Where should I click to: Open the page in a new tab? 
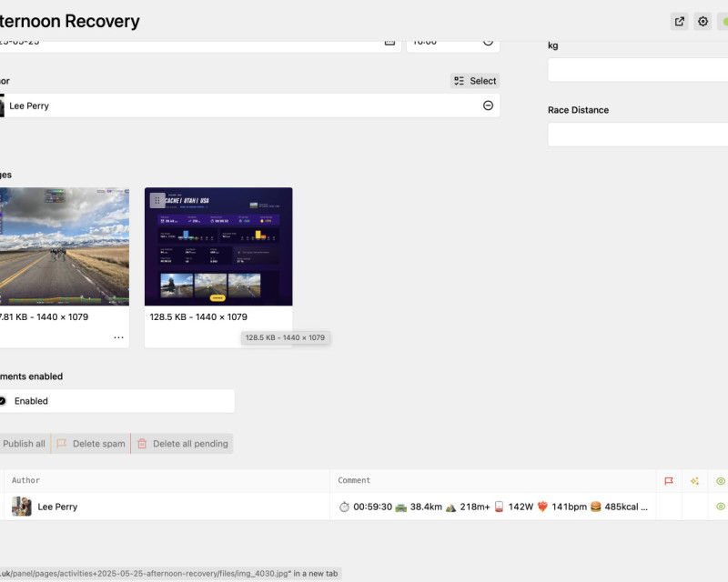click(680, 22)
